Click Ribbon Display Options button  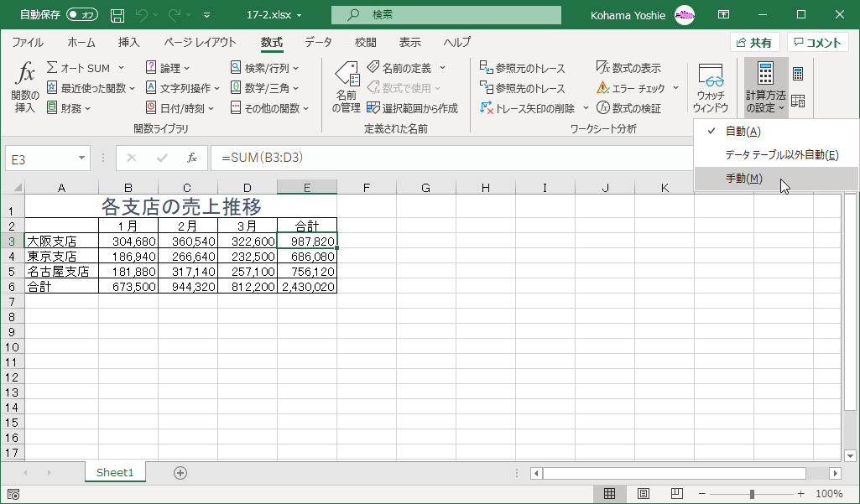pyautogui.click(x=723, y=15)
